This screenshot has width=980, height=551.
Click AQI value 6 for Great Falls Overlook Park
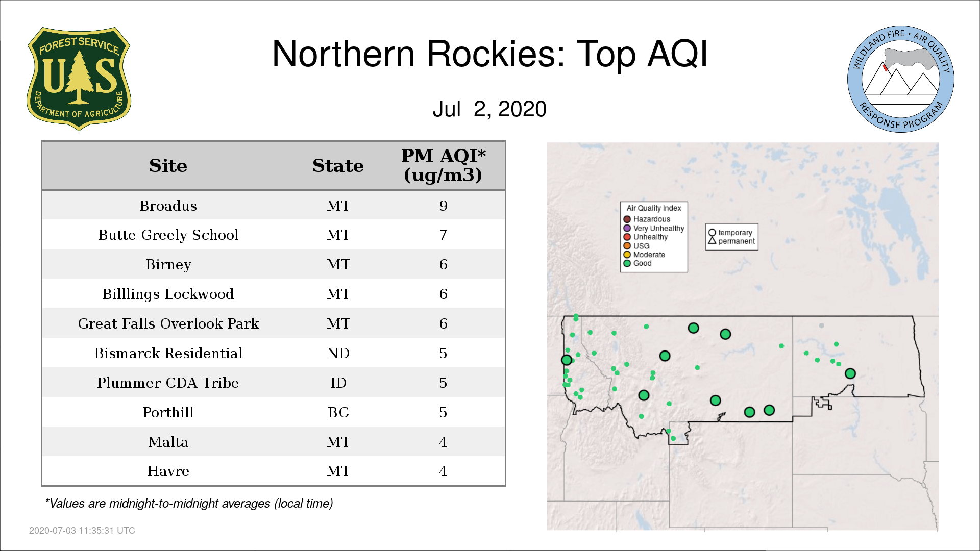[443, 324]
